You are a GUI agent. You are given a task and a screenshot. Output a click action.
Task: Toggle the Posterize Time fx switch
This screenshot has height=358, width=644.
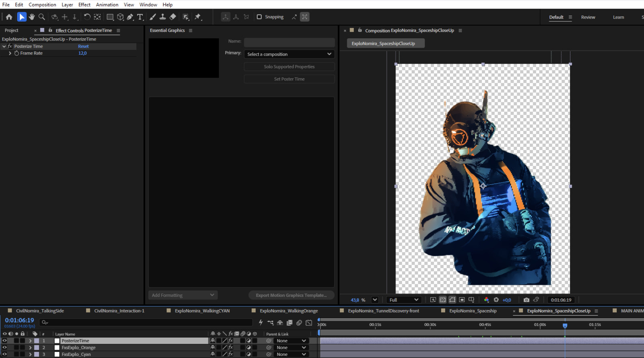(x=10, y=46)
